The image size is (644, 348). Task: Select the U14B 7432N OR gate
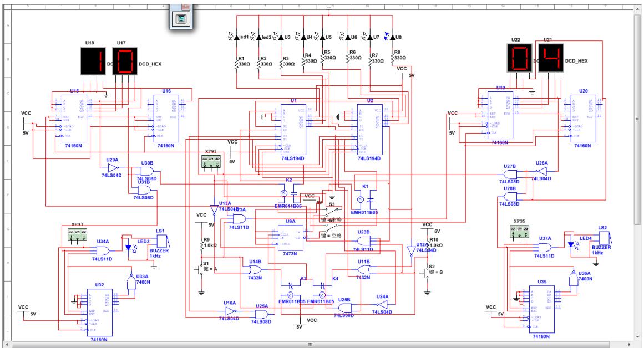255,270
